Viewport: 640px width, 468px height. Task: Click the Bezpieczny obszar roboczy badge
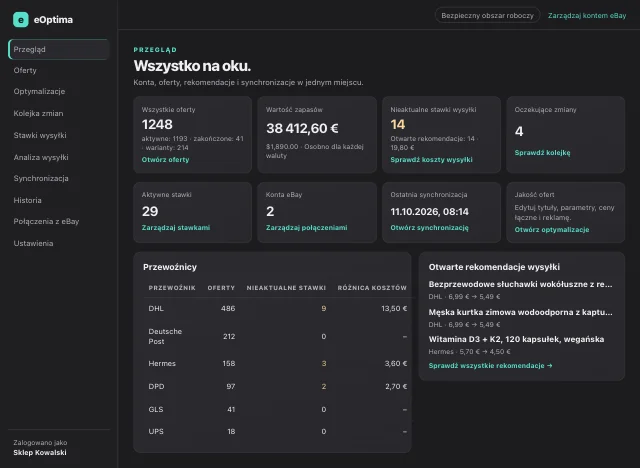[487, 16]
